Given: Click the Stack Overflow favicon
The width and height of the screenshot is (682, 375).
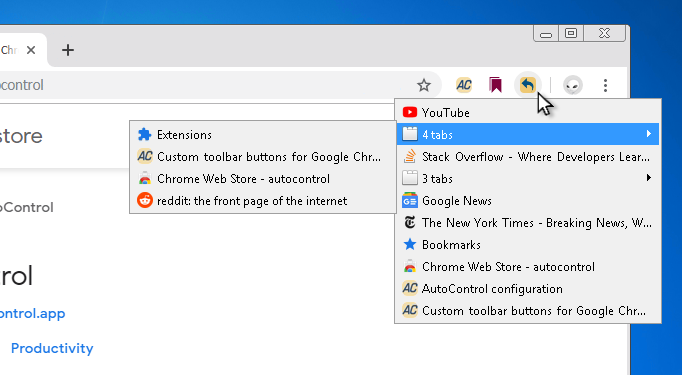Looking at the screenshot, I should (x=410, y=156).
